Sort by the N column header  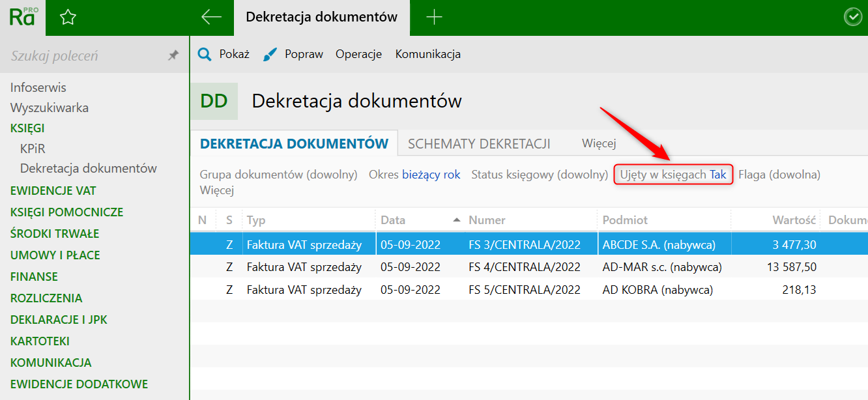(202, 220)
